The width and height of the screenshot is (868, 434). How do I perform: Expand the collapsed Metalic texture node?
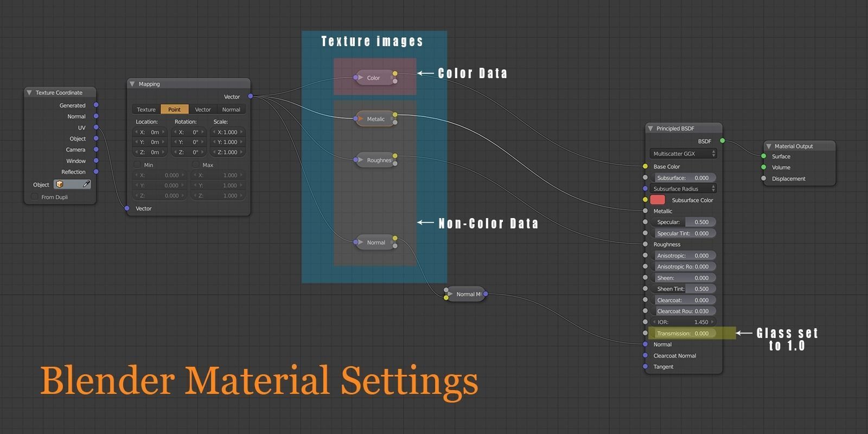[361, 119]
